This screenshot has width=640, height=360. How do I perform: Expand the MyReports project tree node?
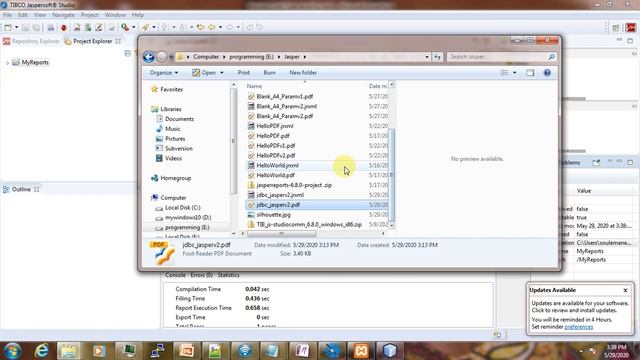(7, 63)
